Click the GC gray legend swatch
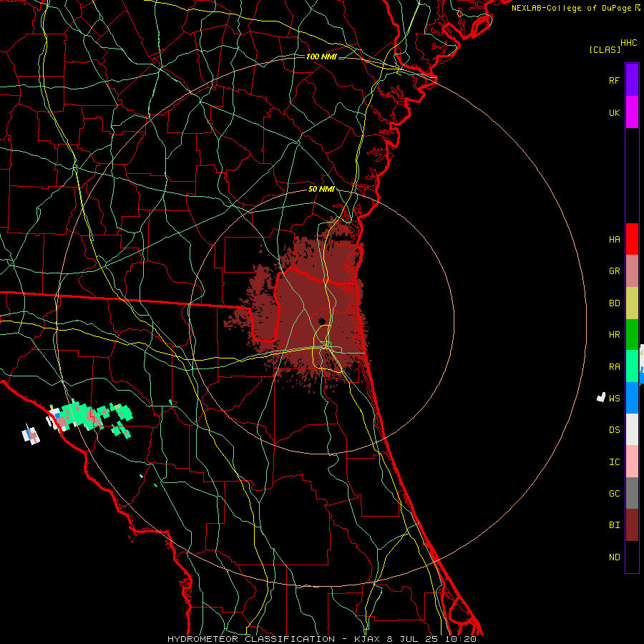This screenshot has height=644, width=644. coord(632,493)
